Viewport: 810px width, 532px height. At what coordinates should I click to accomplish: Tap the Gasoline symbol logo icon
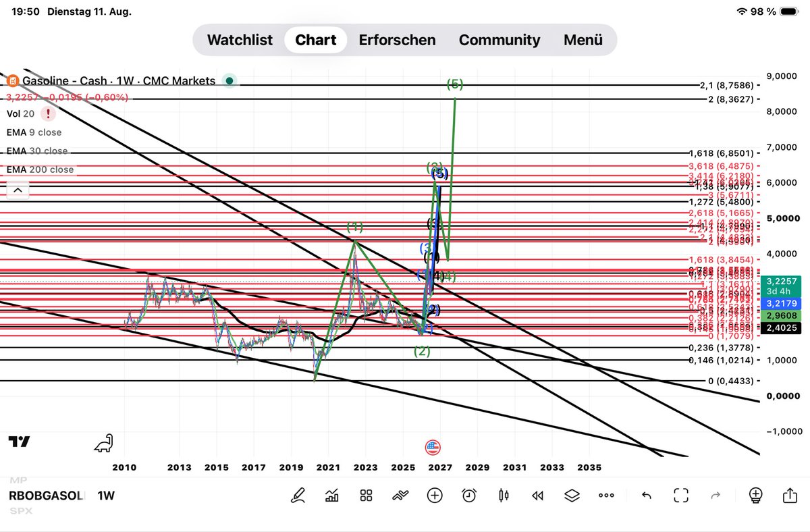[x=12, y=81]
